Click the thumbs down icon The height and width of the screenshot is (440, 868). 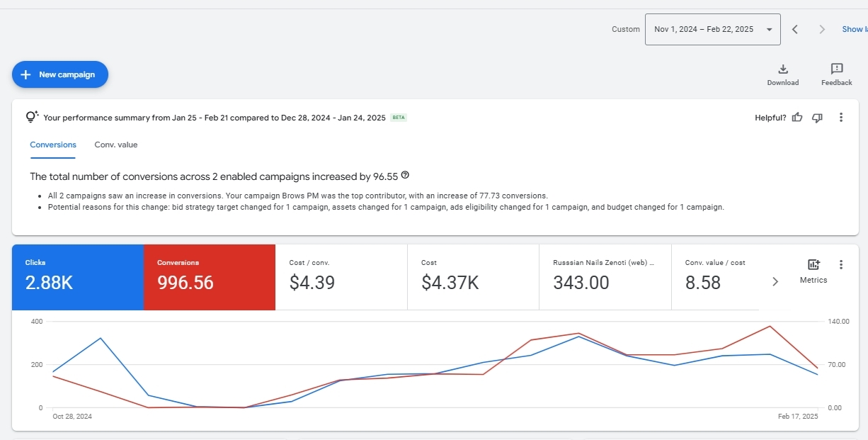(817, 118)
